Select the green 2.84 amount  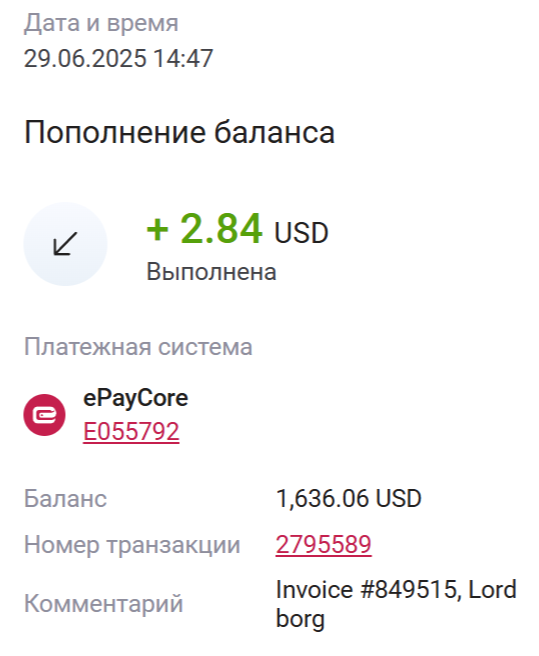coord(221,228)
